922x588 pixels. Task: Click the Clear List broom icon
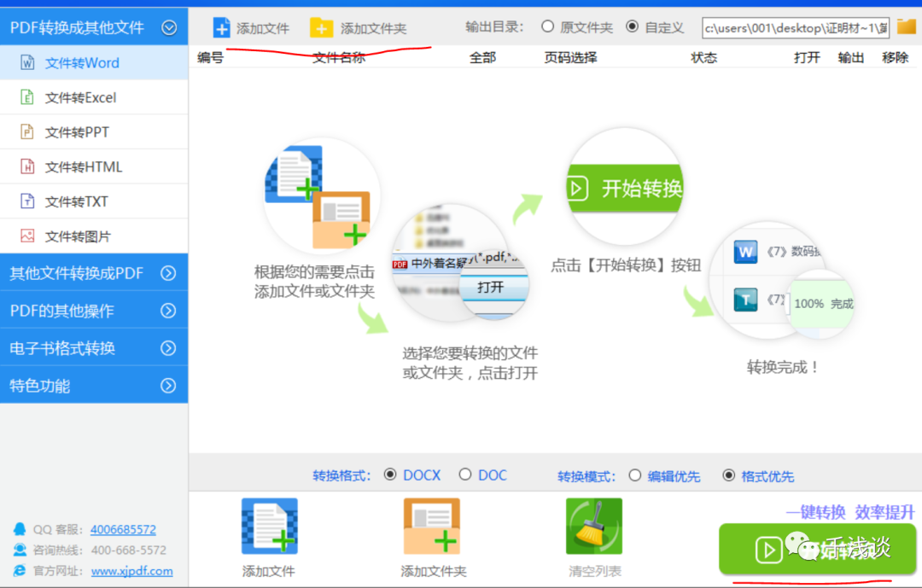click(594, 527)
